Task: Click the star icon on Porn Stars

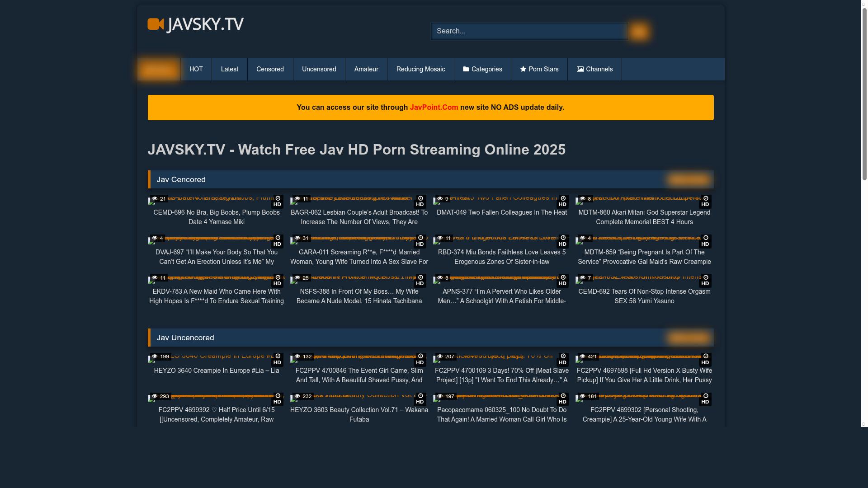Action: 523,69
